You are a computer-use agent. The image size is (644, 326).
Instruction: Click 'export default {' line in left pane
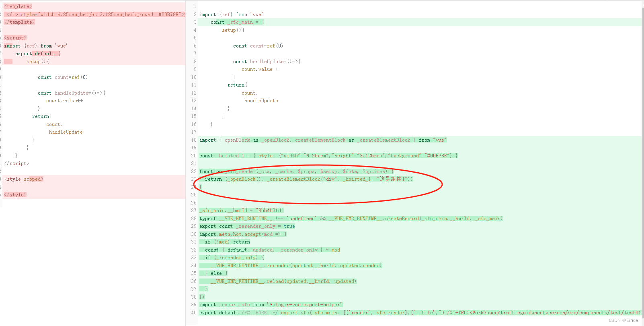(x=38, y=54)
